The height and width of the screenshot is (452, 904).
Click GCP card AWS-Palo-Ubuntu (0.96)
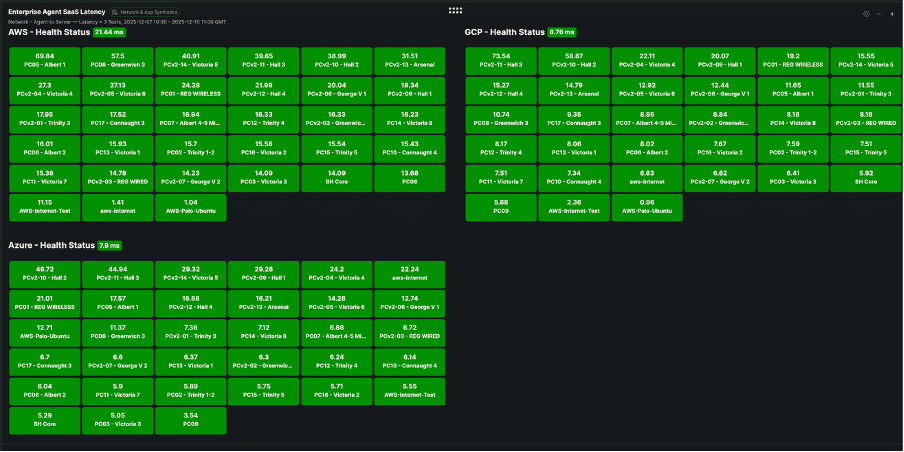(x=647, y=208)
